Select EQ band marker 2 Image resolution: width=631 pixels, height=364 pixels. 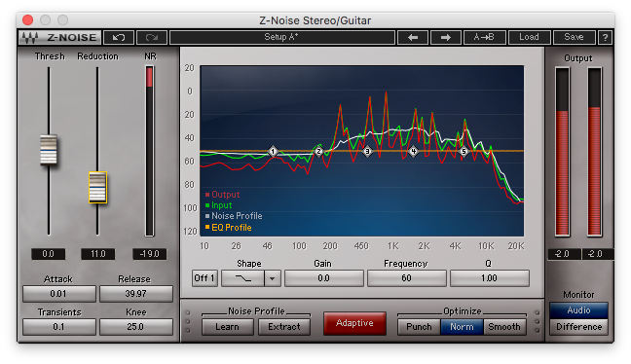[318, 152]
